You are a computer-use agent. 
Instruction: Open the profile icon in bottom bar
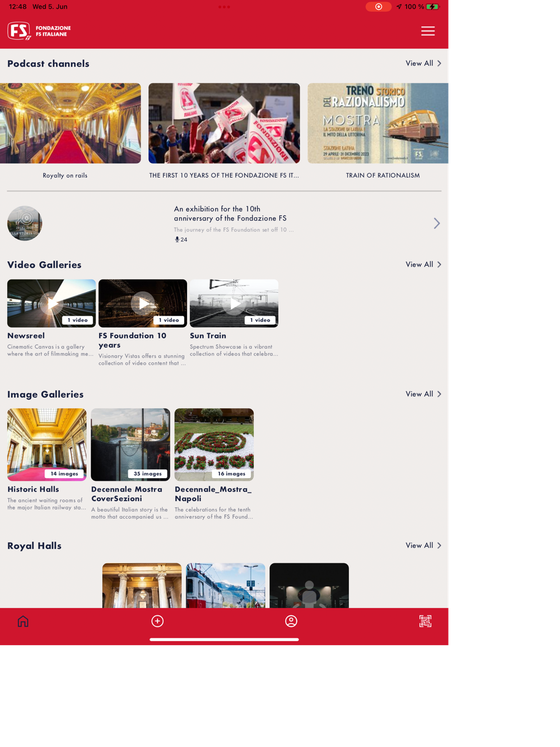click(291, 621)
